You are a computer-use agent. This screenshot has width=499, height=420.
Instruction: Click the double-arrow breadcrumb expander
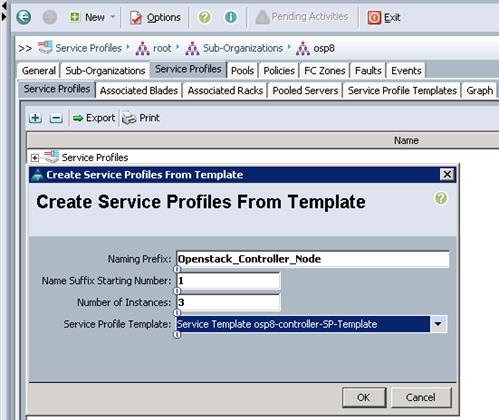[x=25, y=48]
